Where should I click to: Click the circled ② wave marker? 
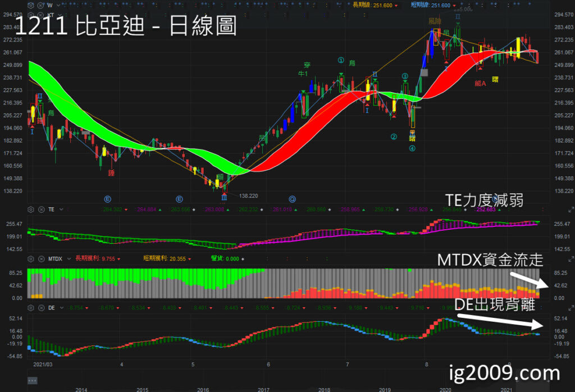[394, 136]
